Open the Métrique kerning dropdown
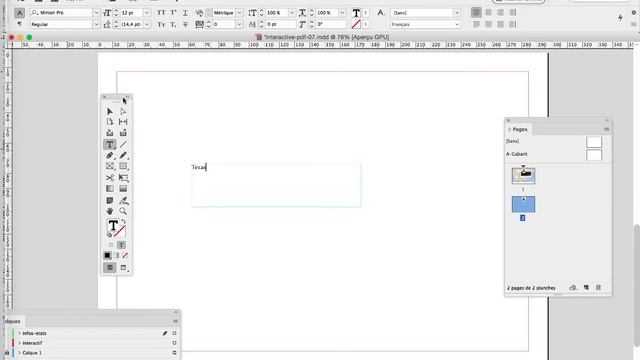Image resolution: width=640 pixels, height=360 pixels. click(x=239, y=13)
